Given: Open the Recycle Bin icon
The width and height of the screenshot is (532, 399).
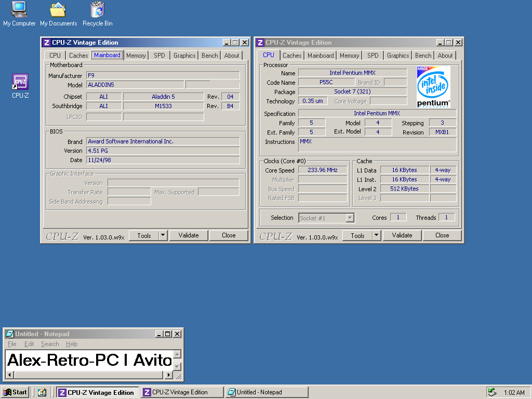Looking at the screenshot, I should [x=97, y=10].
